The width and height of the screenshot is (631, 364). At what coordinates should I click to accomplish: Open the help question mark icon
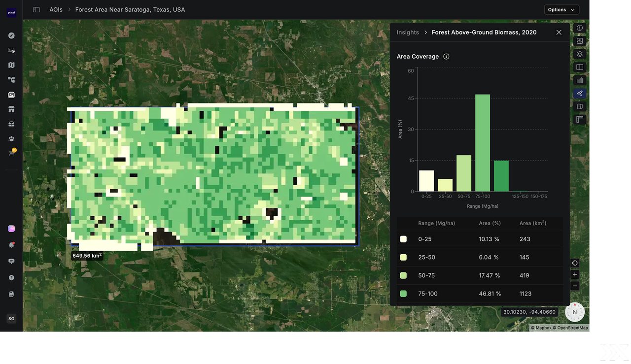11,278
